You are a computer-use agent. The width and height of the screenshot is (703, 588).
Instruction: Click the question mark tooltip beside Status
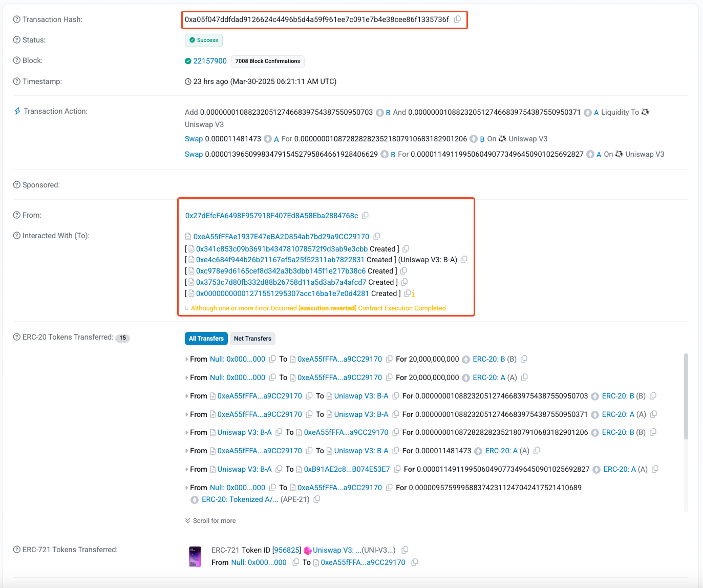16,39
